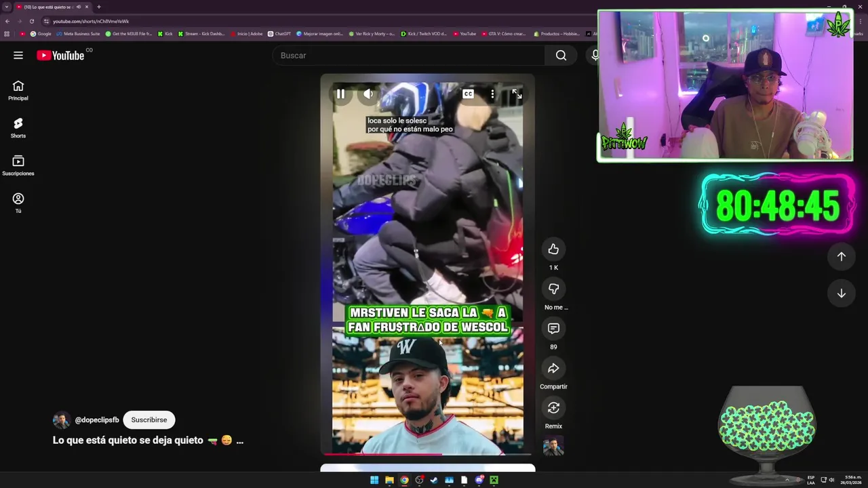Open Shorts from the sidebar

point(18,127)
